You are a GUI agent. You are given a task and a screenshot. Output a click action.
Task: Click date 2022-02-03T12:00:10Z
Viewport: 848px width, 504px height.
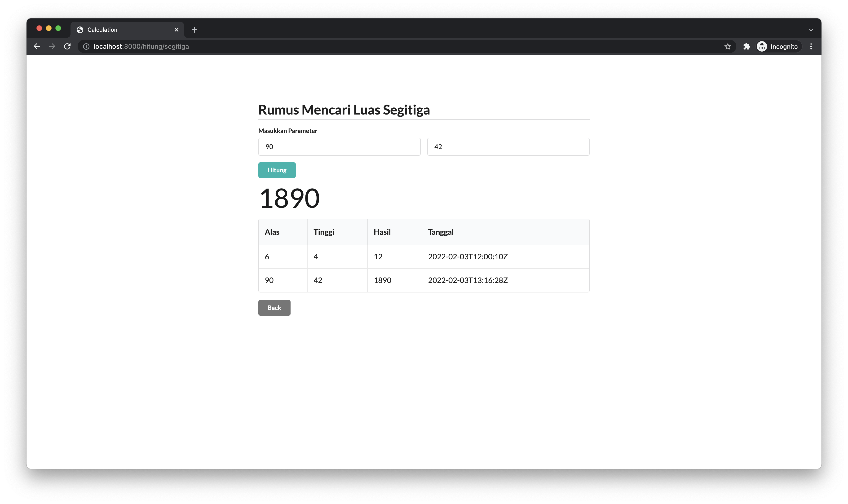click(x=468, y=257)
